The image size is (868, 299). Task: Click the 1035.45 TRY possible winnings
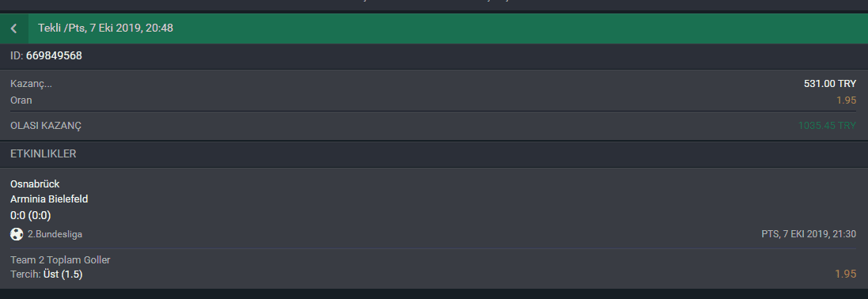coord(827,126)
